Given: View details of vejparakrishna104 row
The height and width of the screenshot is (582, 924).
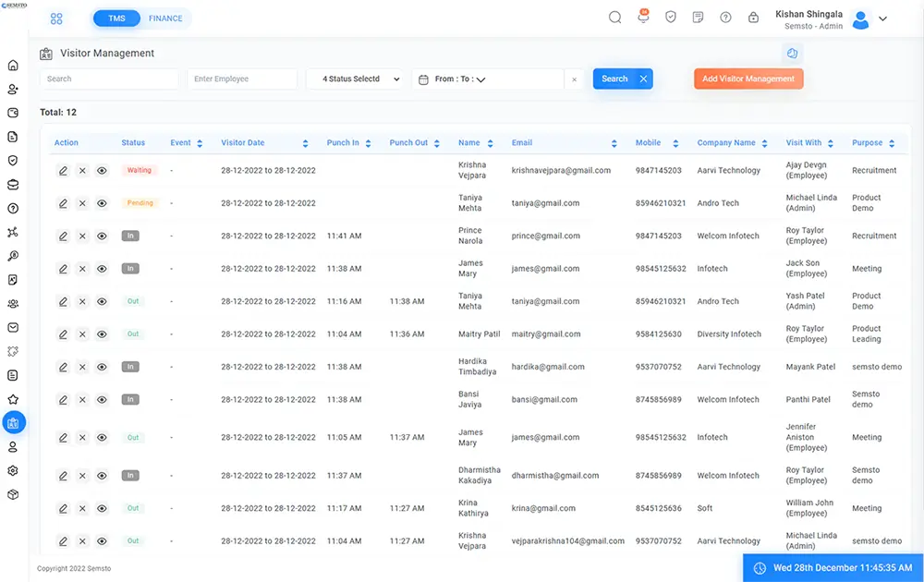Looking at the screenshot, I should (102, 540).
